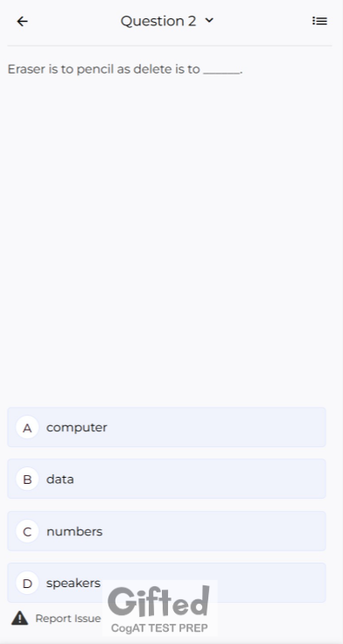Screen dimensions: 343x644
Task: Select the letter A circle
Action: coord(27,427)
